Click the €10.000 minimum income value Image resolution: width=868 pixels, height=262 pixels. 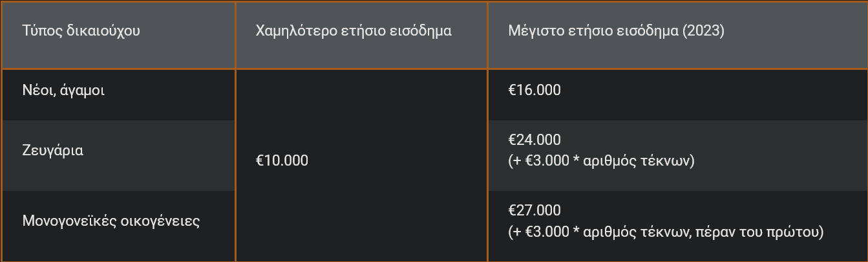click(x=282, y=160)
